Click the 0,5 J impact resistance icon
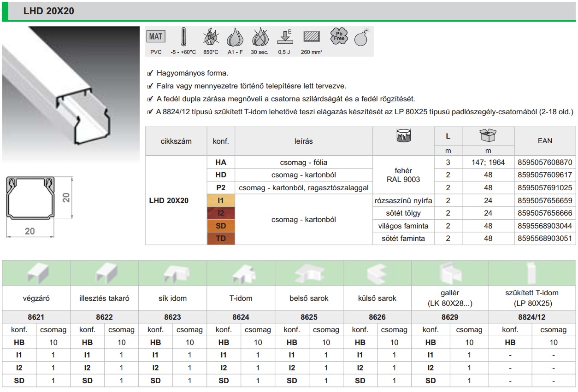 coord(285,37)
